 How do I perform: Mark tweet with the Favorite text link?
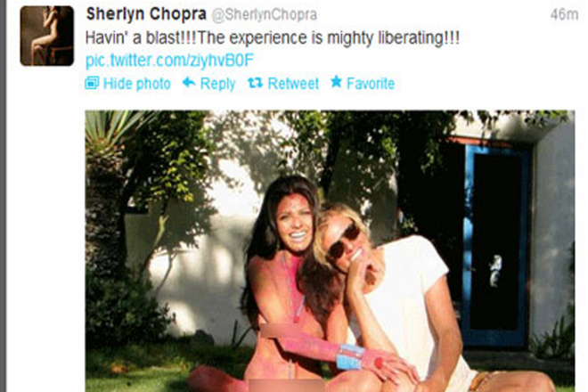[371, 83]
